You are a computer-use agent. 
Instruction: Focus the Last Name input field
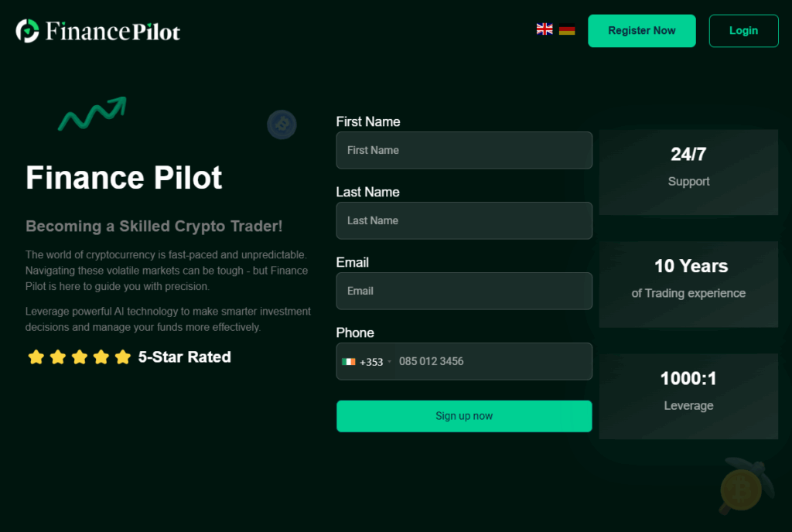click(x=464, y=220)
